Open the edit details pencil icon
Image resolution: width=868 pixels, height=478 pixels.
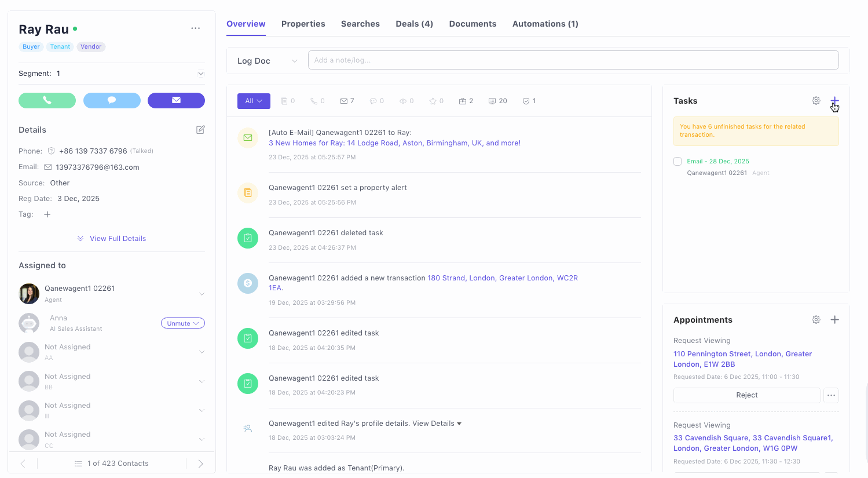(x=200, y=130)
